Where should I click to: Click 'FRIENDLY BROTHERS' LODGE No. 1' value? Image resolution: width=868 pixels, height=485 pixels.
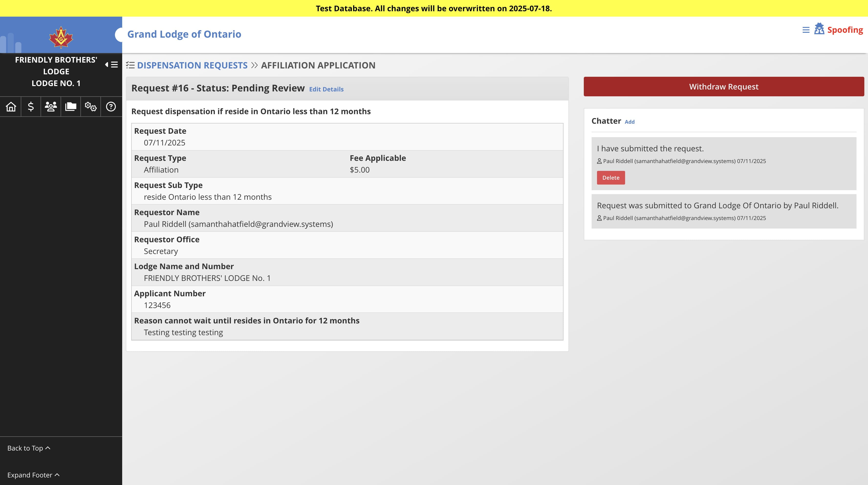pyautogui.click(x=207, y=278)
